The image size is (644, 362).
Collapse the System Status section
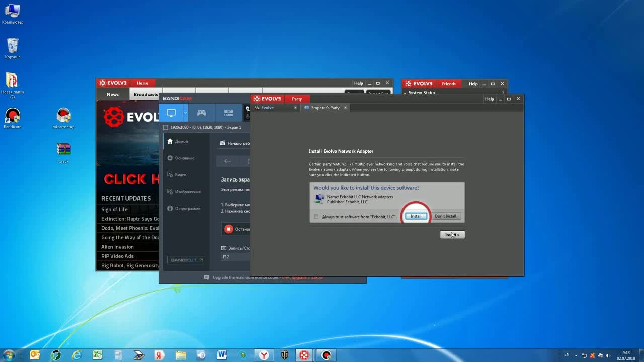tap(406, 93)
